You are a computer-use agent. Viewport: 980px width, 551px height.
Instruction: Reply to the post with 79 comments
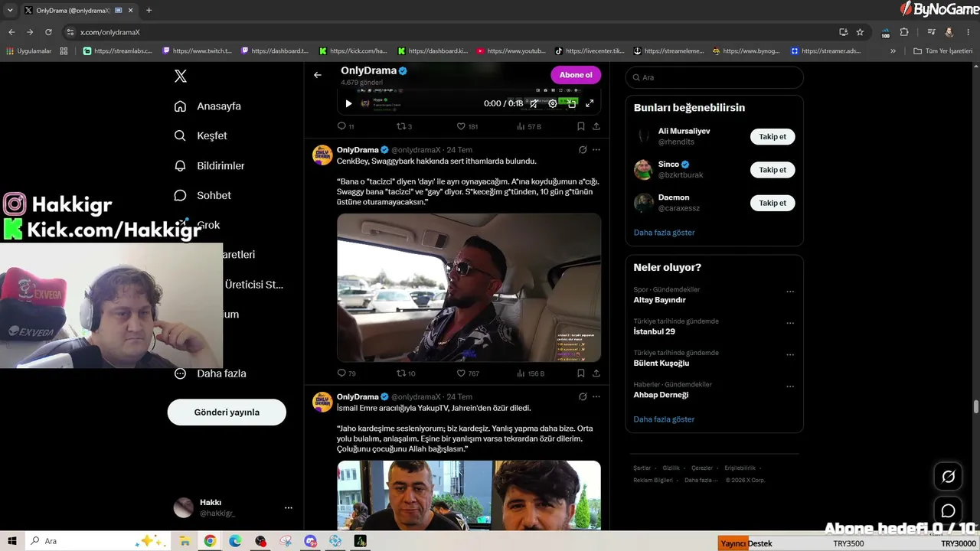pyautogui.click(x=346, y=373)
